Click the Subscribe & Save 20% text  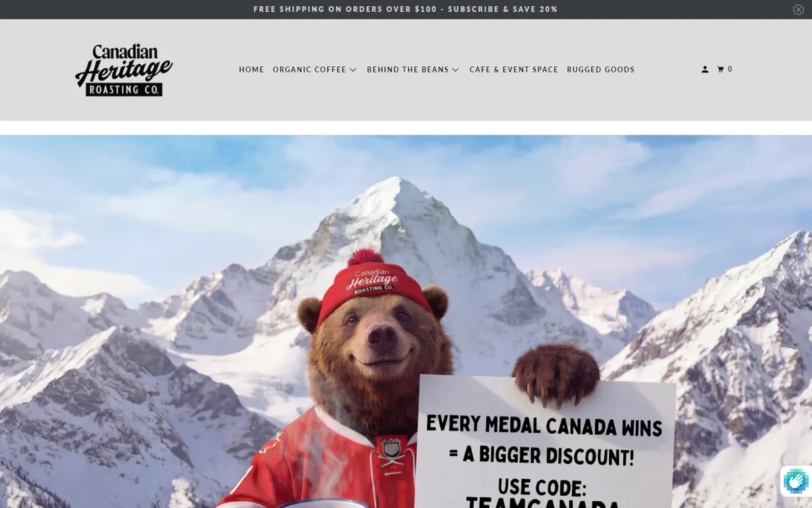(x=503, y=9)
